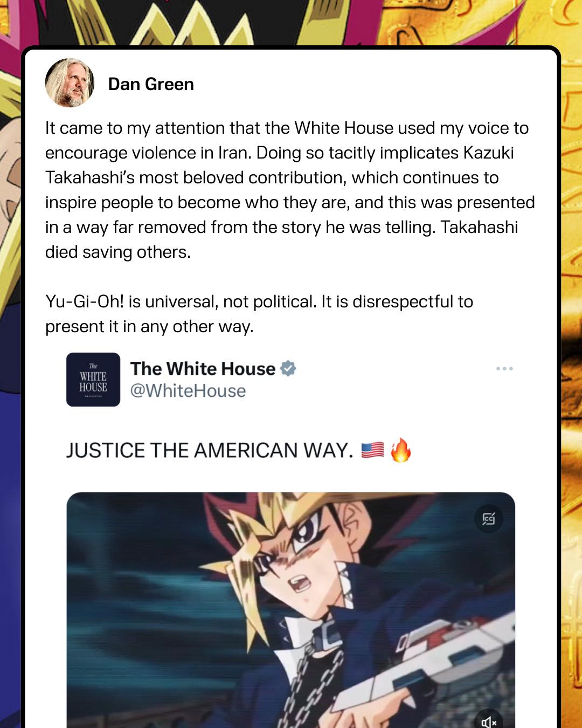Click the fire emoji
This screenshot has height=728, width=582.
(400, 450)
